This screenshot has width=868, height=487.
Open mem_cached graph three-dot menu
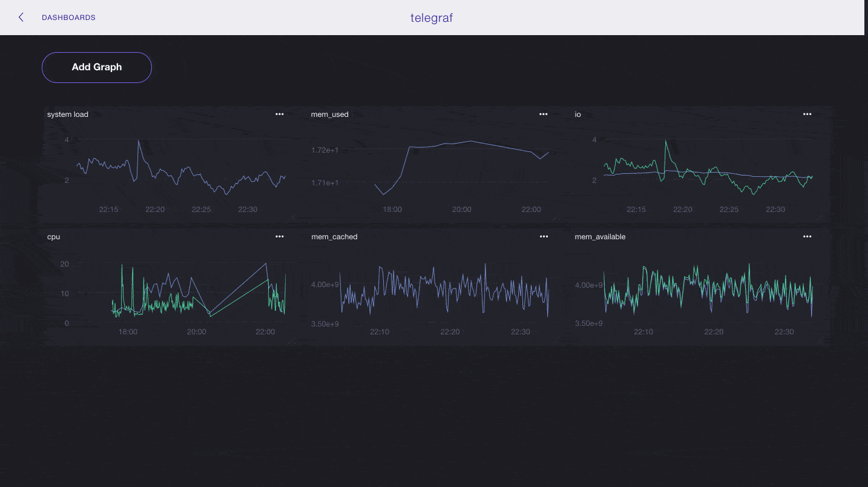(x=544, y=236)
